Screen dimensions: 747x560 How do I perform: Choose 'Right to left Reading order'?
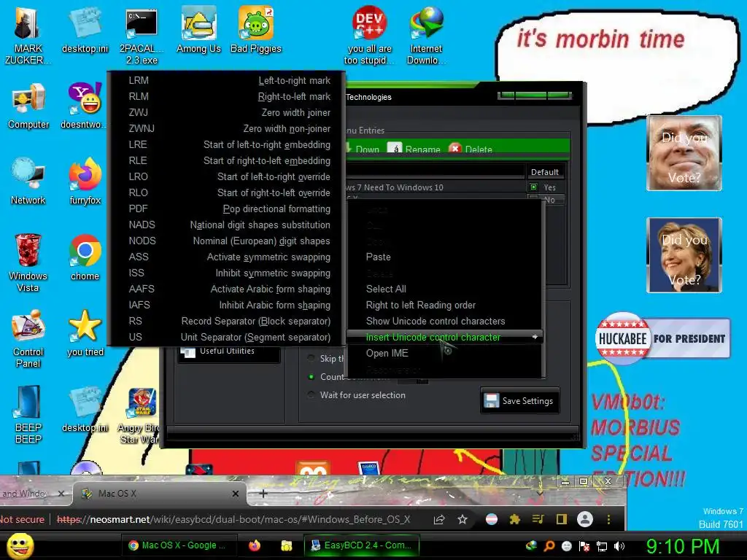[x=446, y=305]
